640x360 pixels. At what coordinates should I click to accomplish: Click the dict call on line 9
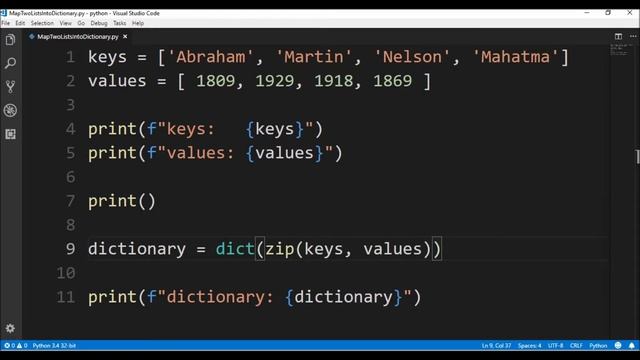point(235,249)
